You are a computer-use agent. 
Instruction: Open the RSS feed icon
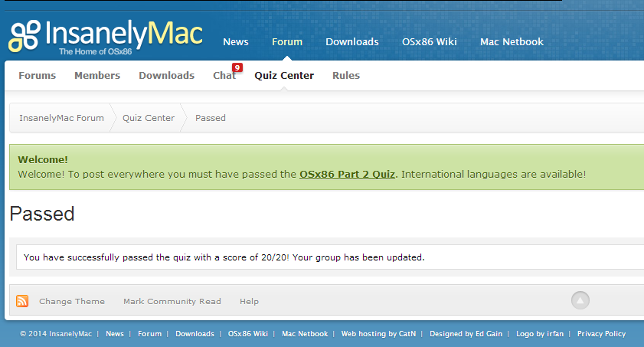pyautogui.click(x=22, y=301)
